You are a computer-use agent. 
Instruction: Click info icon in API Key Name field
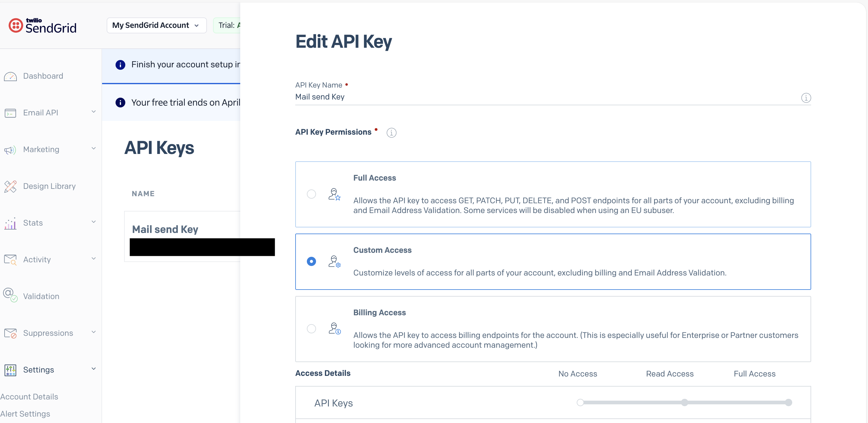click(x=806, y=98)
